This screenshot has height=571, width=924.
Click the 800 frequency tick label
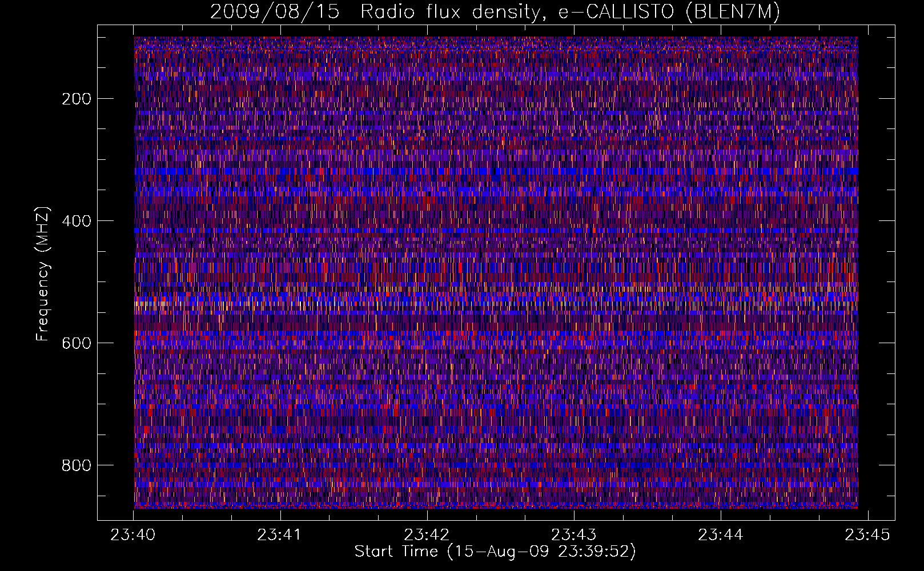click(x=77, y=465)
